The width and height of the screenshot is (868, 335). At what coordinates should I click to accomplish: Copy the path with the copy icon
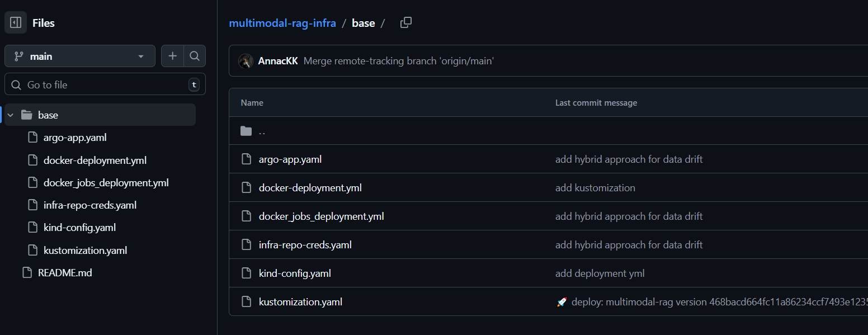406,23
